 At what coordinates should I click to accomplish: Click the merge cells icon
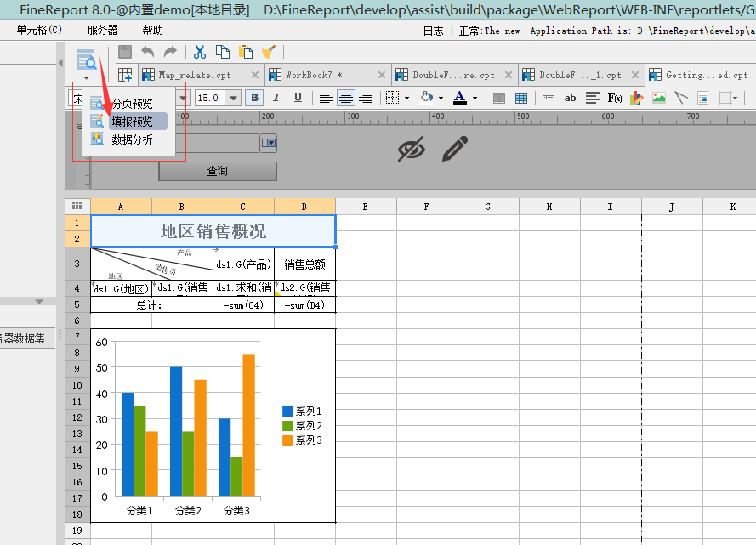(x=499, y=99)
